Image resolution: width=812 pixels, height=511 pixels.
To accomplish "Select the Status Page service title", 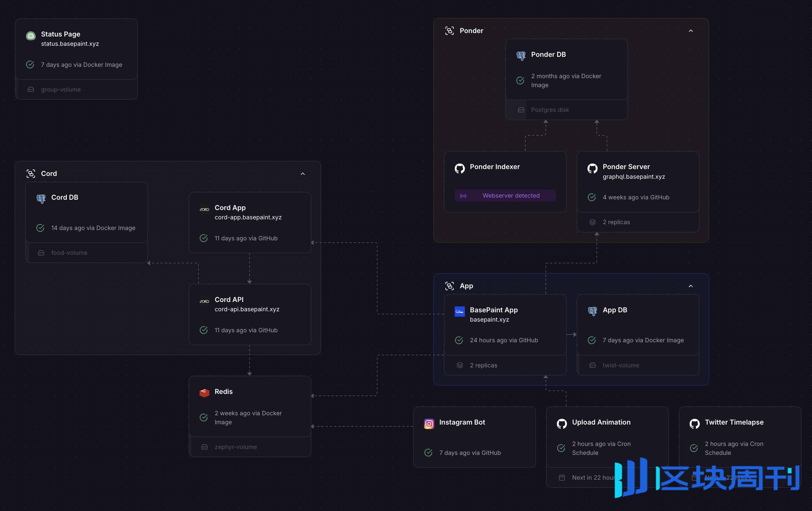I will (x=61, y=34).
